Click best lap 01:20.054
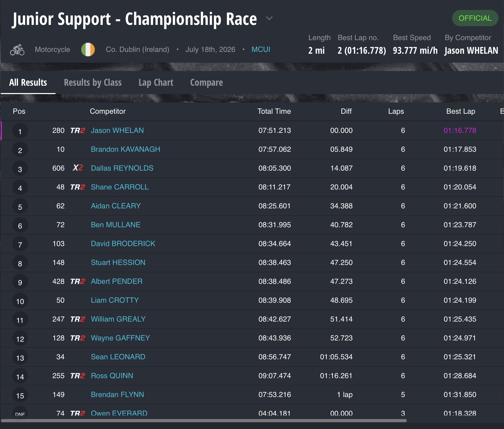This screenshot has height=429, width=504. pyautogui.click(x=460, y=187)
